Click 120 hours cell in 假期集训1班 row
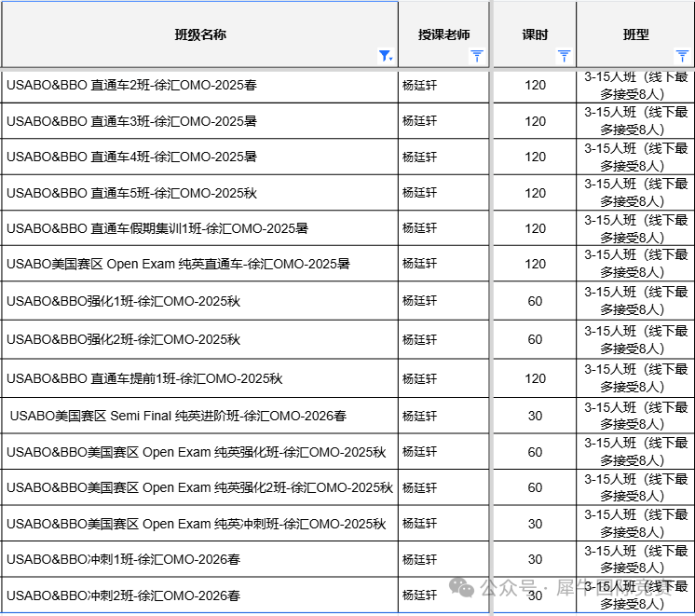The image size is (695, 616). [x=535, y=228]
